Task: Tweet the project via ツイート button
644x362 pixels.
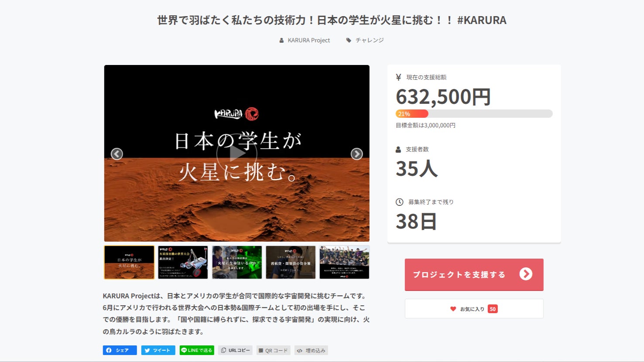Action: point(158,350)
